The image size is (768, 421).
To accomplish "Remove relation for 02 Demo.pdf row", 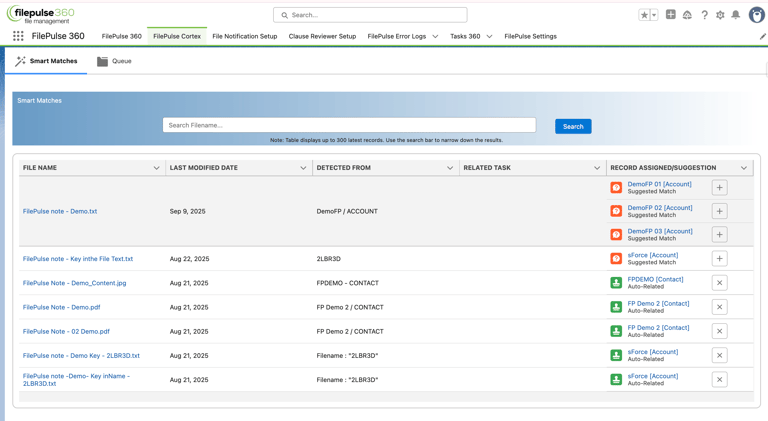I will (x=720, y=331).
